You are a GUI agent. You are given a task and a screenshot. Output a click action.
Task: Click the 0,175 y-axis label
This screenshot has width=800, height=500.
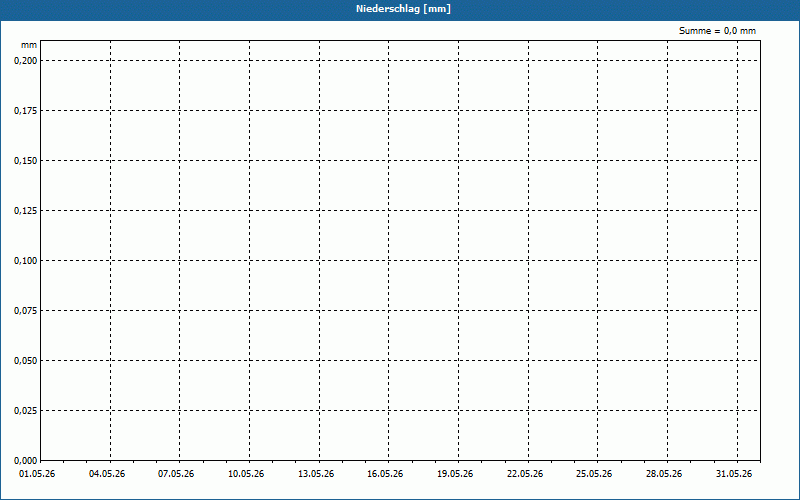pos(26,111)
